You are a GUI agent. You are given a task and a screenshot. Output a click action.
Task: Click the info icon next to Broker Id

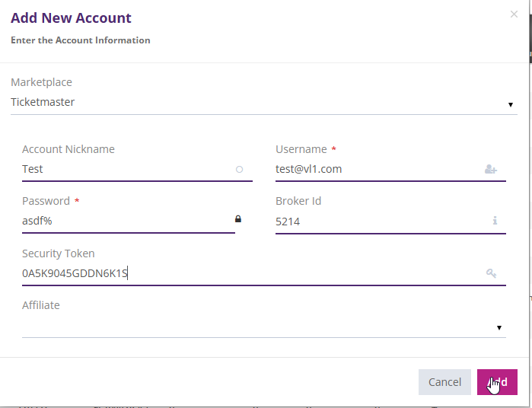click(x=494, y=221)
